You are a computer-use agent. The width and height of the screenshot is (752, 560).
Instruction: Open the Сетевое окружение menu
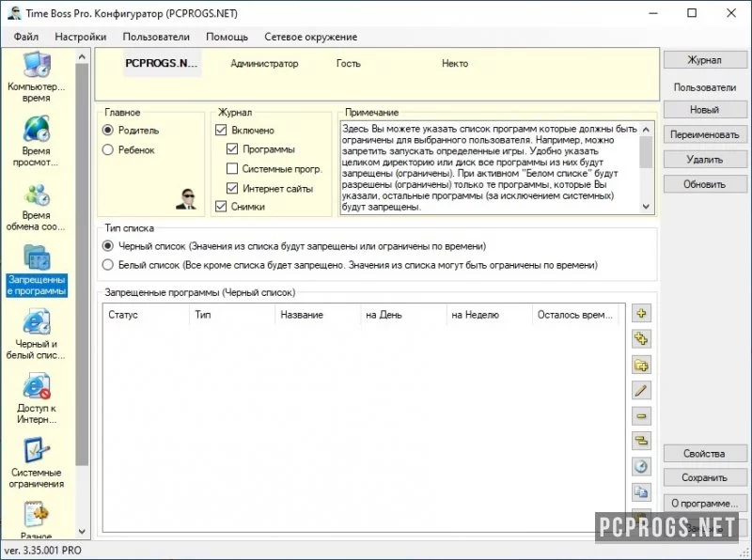pos(311,37)
